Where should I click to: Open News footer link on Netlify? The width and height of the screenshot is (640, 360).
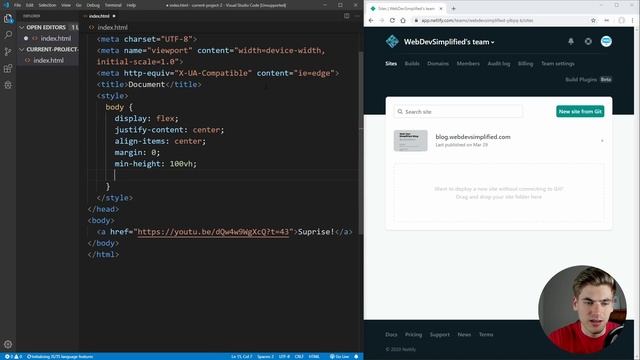pyautogui.click(x=464, y=335)
